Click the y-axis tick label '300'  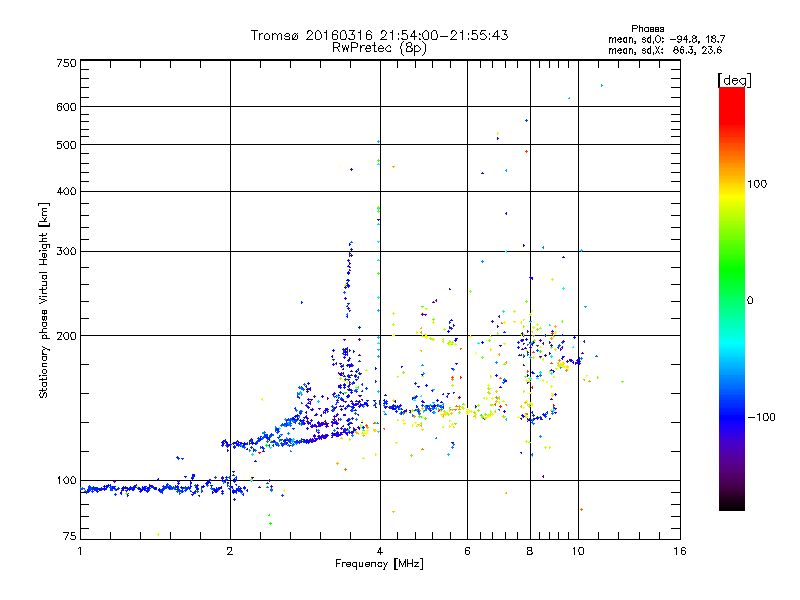click(x=66, y=252)
